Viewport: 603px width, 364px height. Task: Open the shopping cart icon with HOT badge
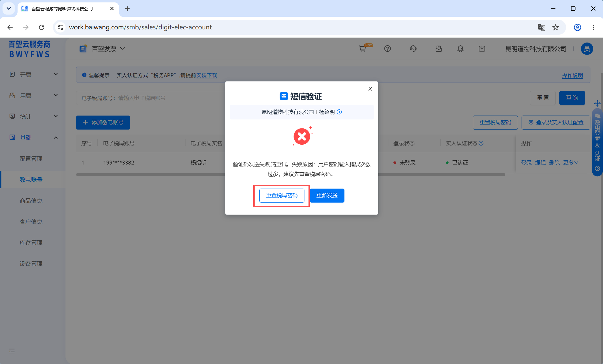[x=363, y=49]
